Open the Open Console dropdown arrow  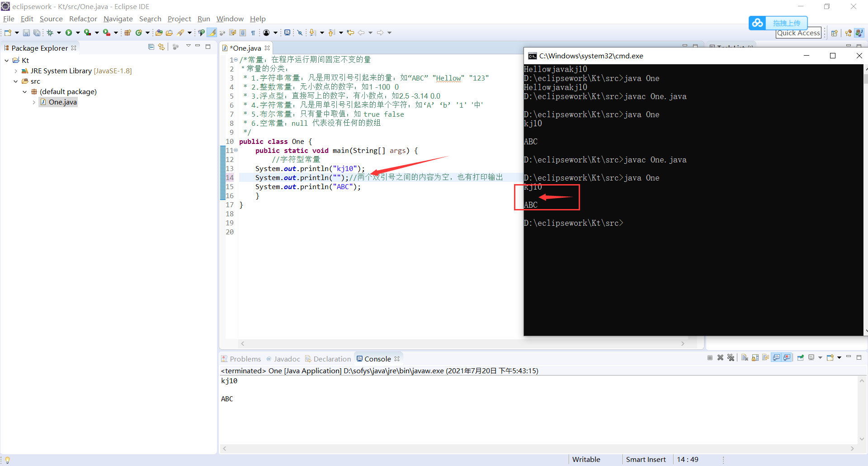[839, 357]
